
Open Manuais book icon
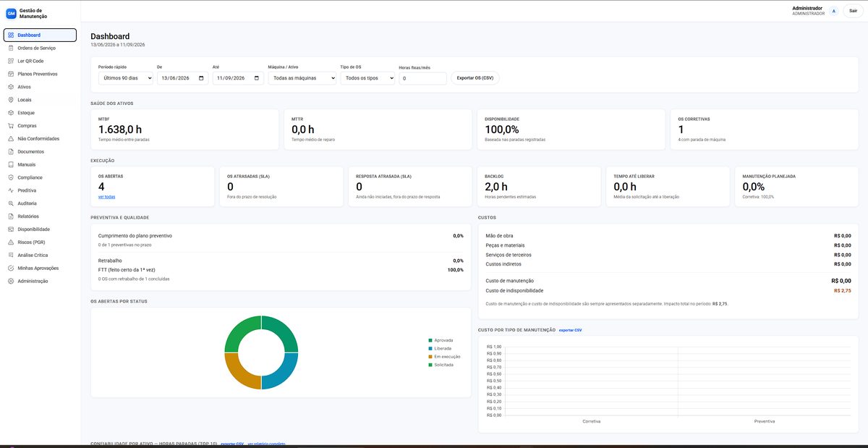11,164
